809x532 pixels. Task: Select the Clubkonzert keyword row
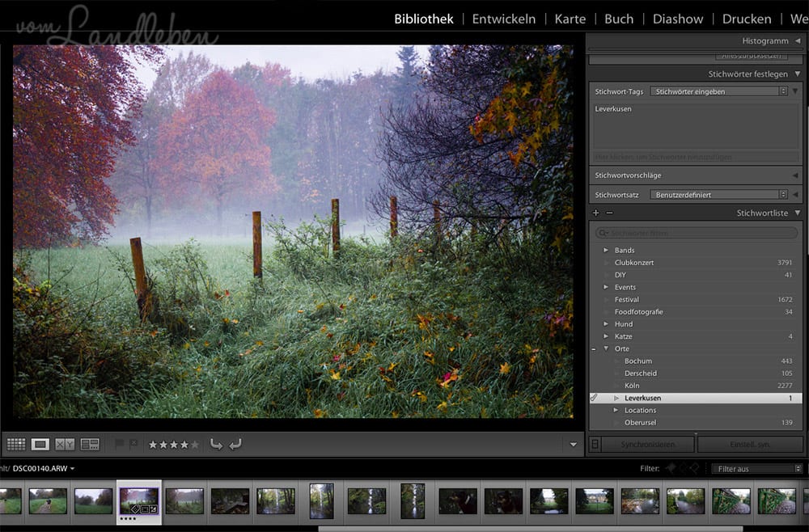[696, 263]
